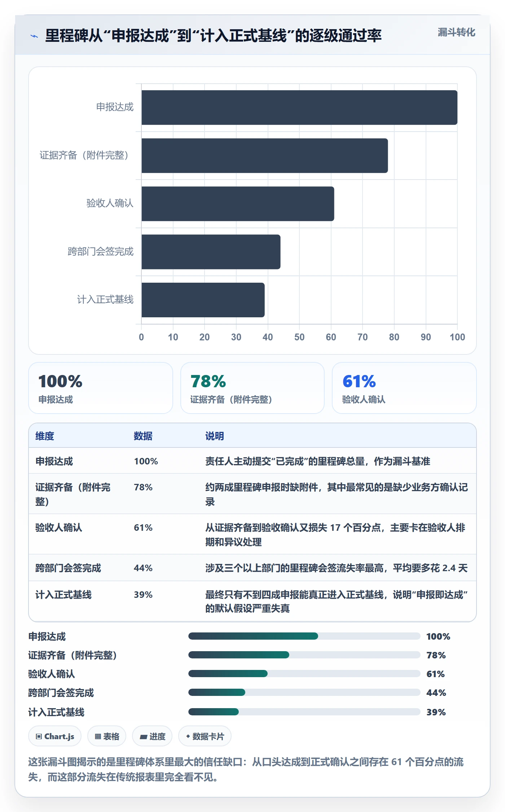Click the 申报达成 bar in the chart
Viewport: 505px width, 812px height.
point(299,107)
